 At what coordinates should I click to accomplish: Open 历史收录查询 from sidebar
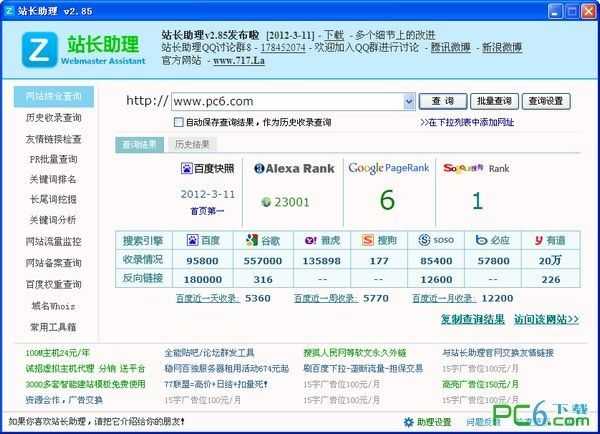point(54,117)
